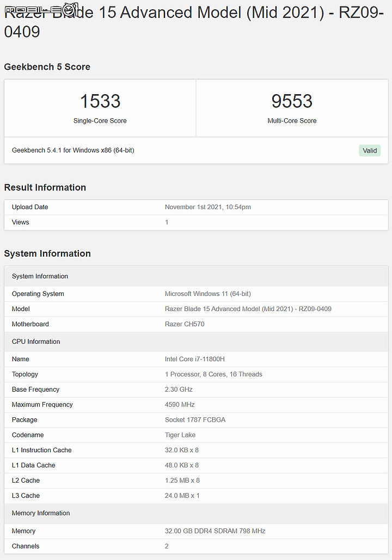Viewport: 392px width, 560px height.
Task: Click the Valid status badge
Action: click(x=370, y=150)
